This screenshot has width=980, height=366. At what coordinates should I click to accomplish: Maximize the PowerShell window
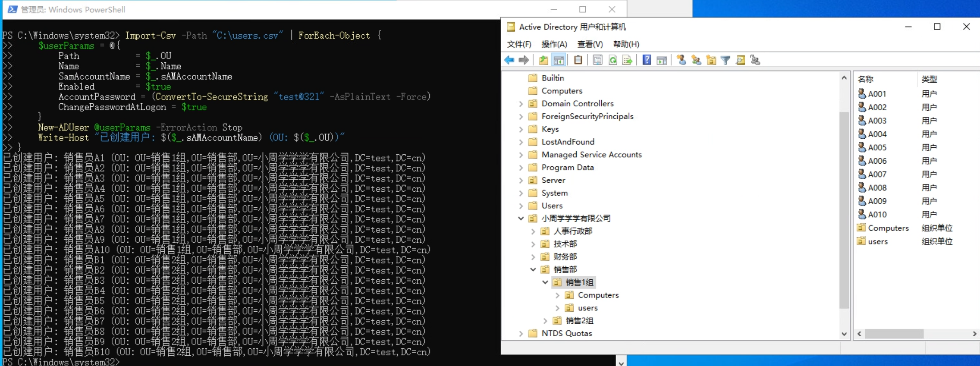point(583,9)
